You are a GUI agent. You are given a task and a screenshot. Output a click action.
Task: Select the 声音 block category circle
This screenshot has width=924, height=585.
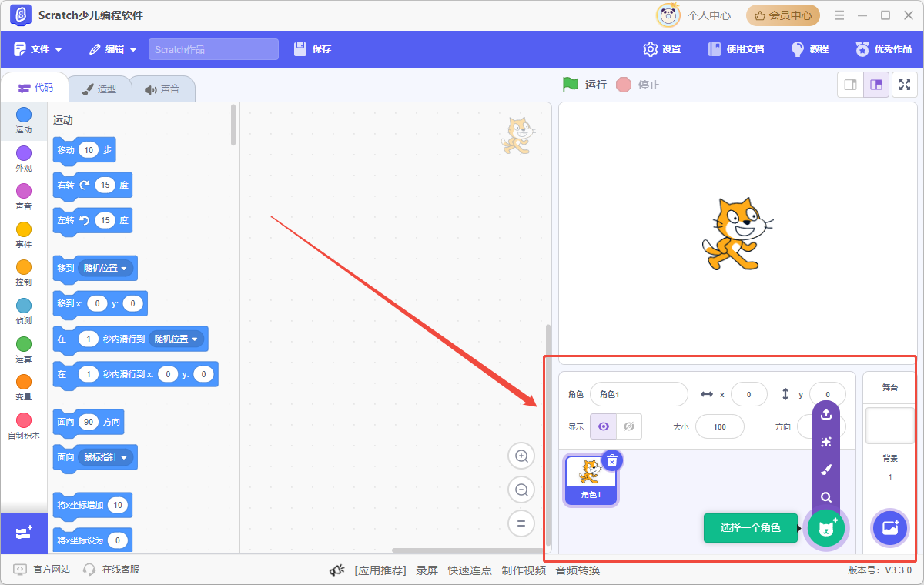24,191
